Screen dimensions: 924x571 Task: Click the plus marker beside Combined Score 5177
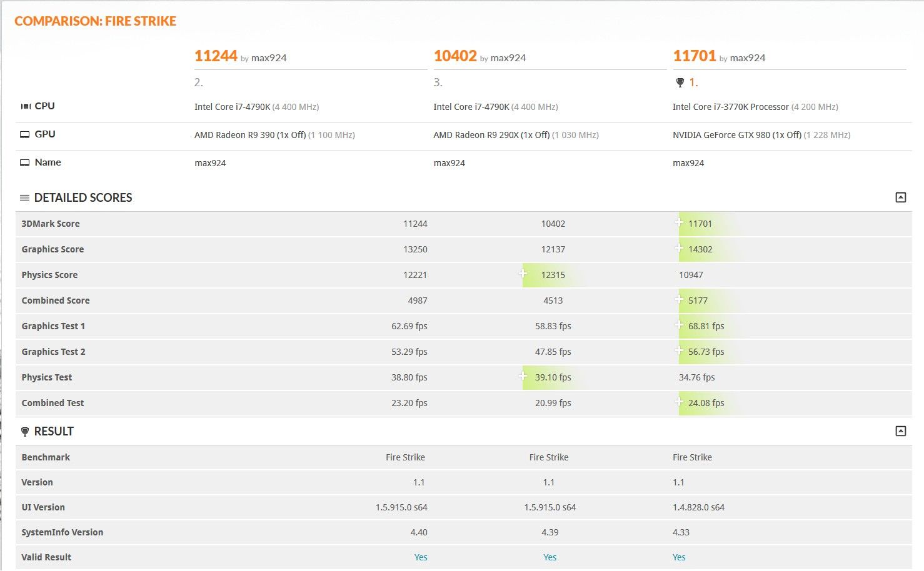[679, 299]
